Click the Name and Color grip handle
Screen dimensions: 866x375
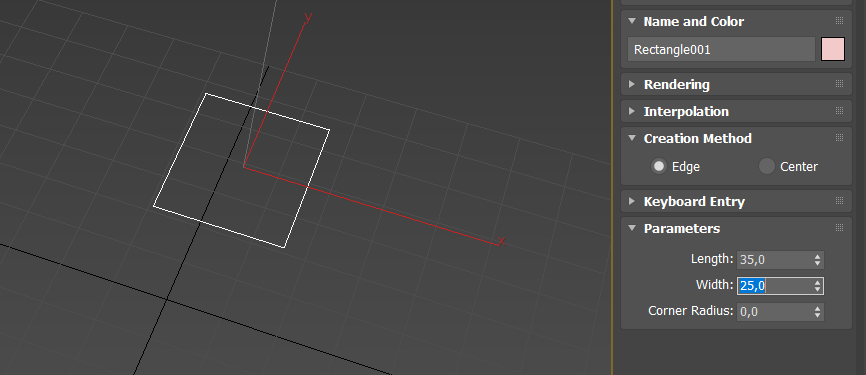(839, 21)
